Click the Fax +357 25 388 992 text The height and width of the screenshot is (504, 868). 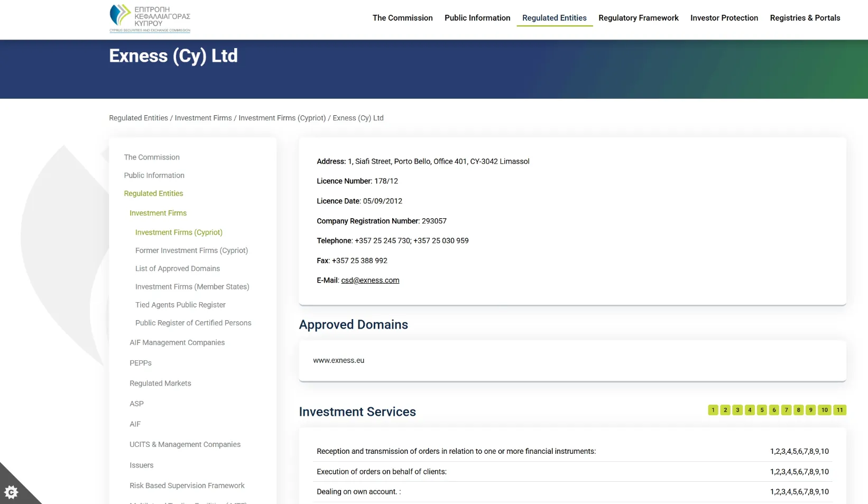352,261
